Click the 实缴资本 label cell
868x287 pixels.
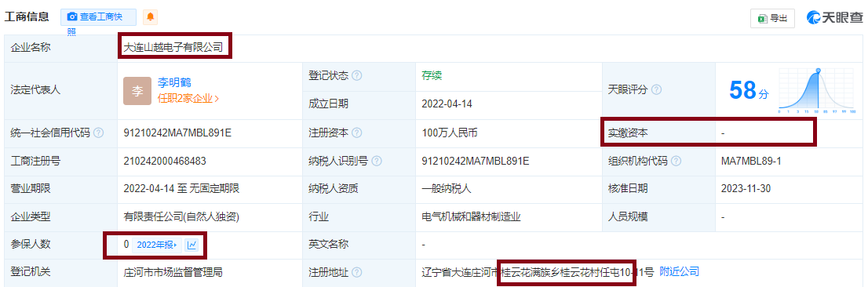(658, 133)
